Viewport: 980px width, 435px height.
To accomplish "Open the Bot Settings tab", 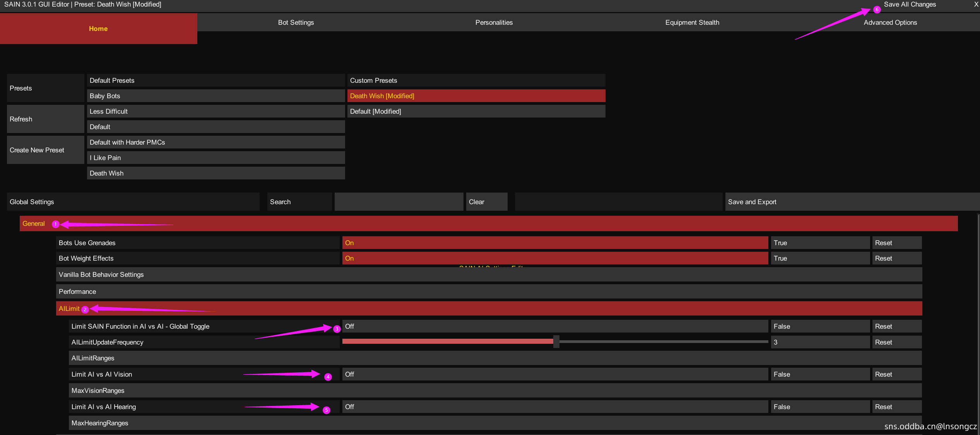I will point(296,22).
